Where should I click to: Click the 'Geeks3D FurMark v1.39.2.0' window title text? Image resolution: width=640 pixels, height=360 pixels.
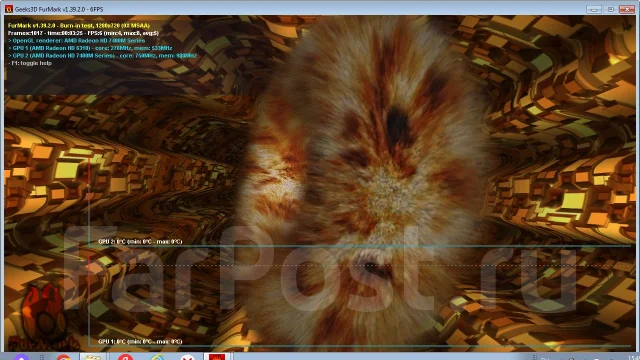click(x=58, y=9)
